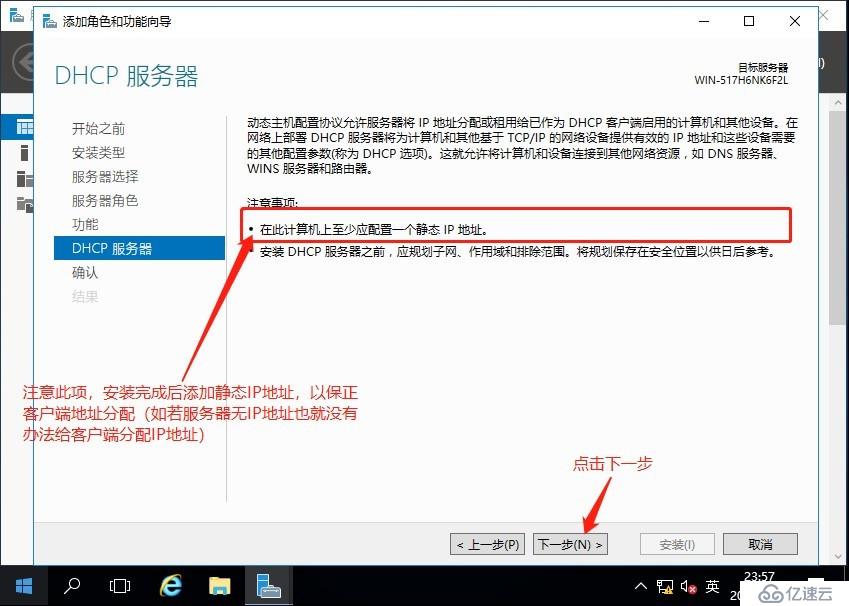Open File Explorer from taskbar
This screenshot has width=849, height=606.
pyautogui.click(x=219, y=586)
